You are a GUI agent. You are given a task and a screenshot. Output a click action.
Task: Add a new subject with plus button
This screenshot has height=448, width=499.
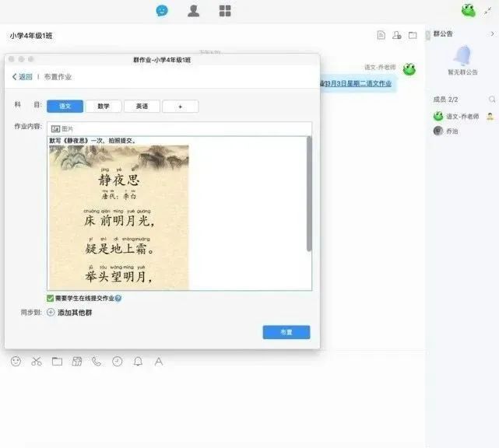coord(181,107)
